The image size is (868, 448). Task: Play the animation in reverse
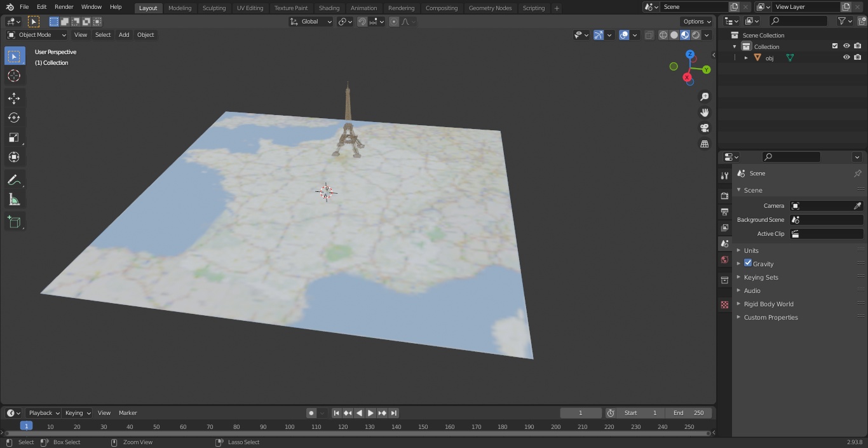(x=360, y=413)
